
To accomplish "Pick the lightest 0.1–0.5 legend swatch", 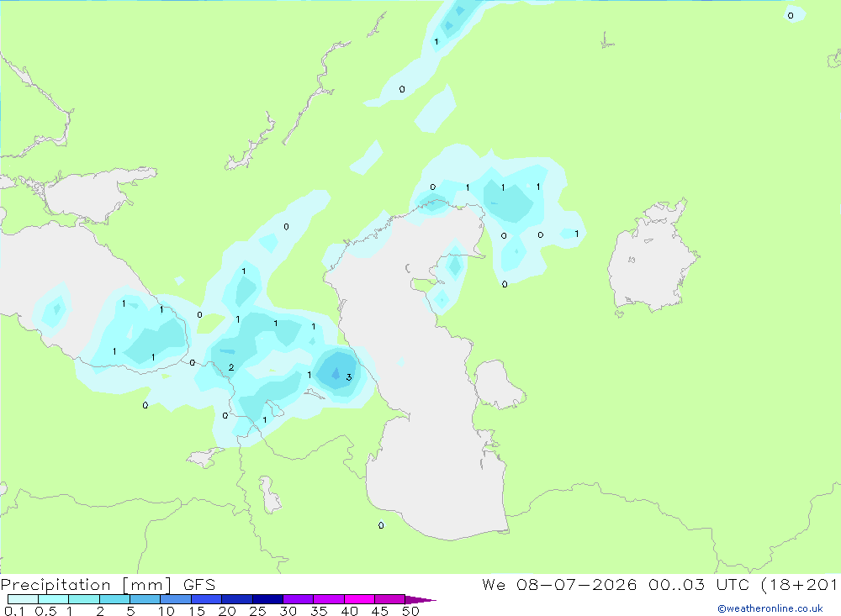I will [x=23, y=599].
